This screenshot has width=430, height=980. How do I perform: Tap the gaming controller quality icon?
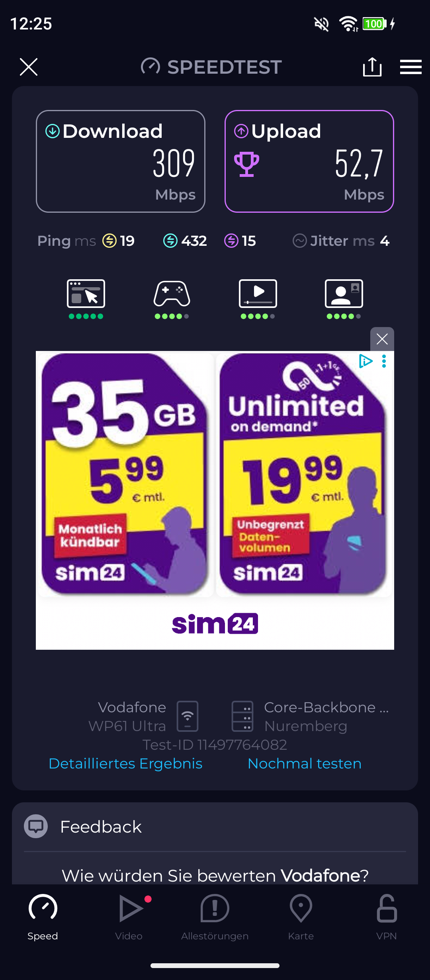tap(172, 294)
